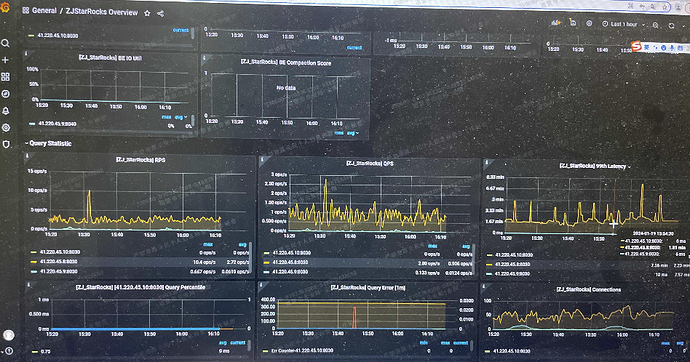Image resolution: width=690 pixels, height=362 pixels.
Task: Open the Explore compass icon in the sidebar
Action: [x=5, y=94]
